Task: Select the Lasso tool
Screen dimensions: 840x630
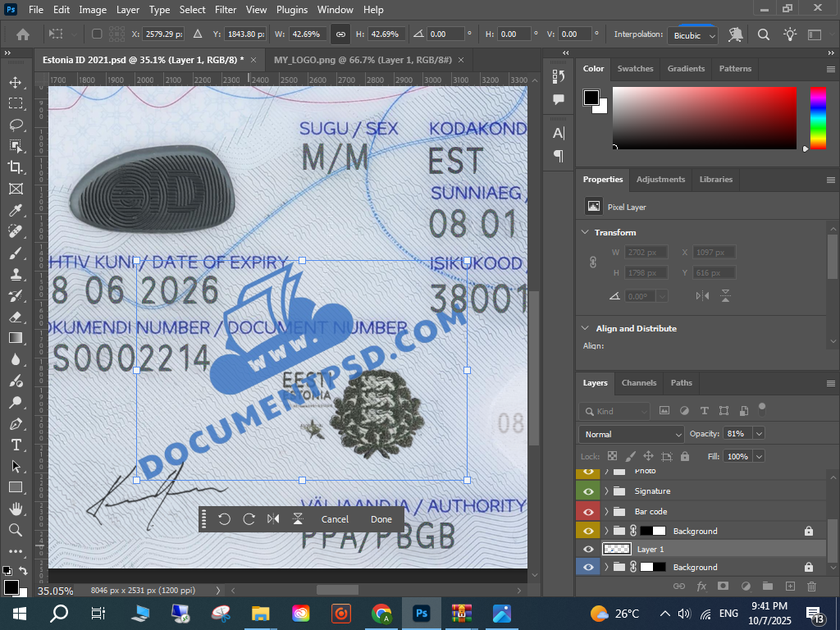Action: tap(16, 125)
